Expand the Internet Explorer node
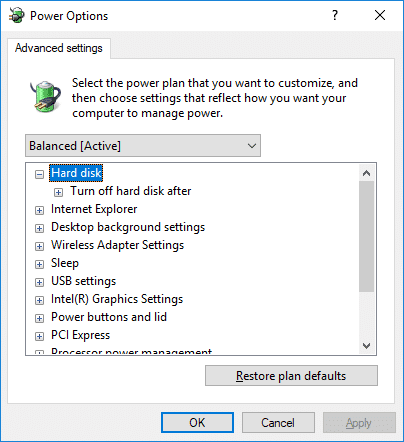Image resolution: width=404 pixels, height=442 pixels. click(x=39, y=210)
